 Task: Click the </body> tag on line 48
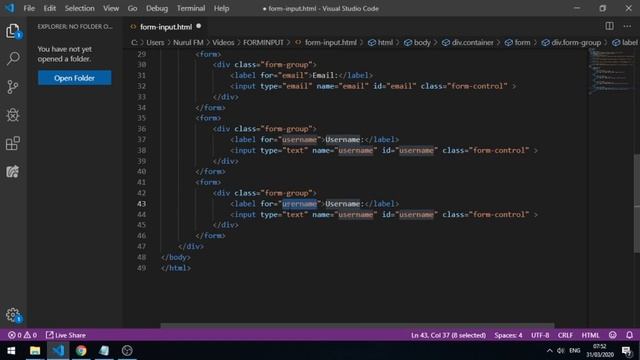point(176,257)
